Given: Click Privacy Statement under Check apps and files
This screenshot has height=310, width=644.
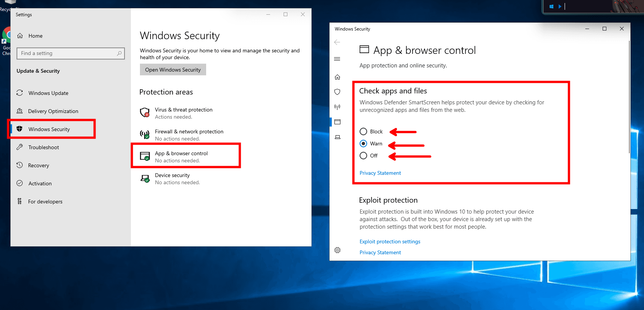Looking at the screenshot, I should [380, 173].
